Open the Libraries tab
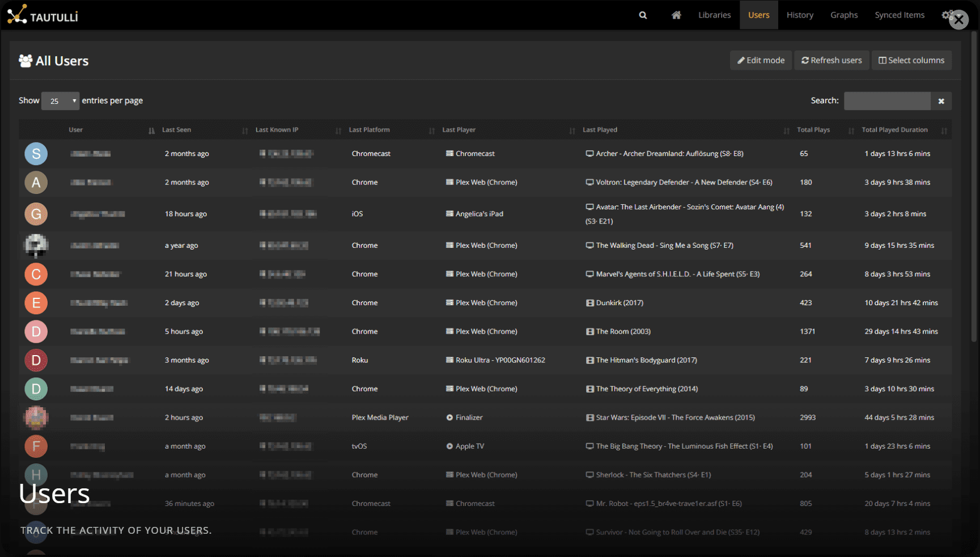 coord(714,15)
